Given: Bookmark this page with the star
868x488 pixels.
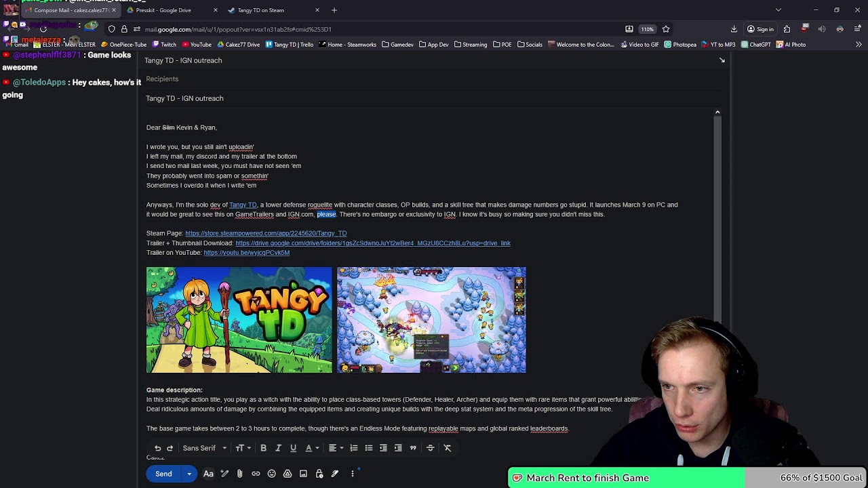Looking at the screenshot, I should (x=666, y=29).
